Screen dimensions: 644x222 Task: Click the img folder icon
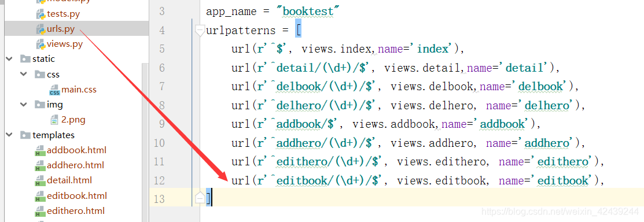click(40, 105)
